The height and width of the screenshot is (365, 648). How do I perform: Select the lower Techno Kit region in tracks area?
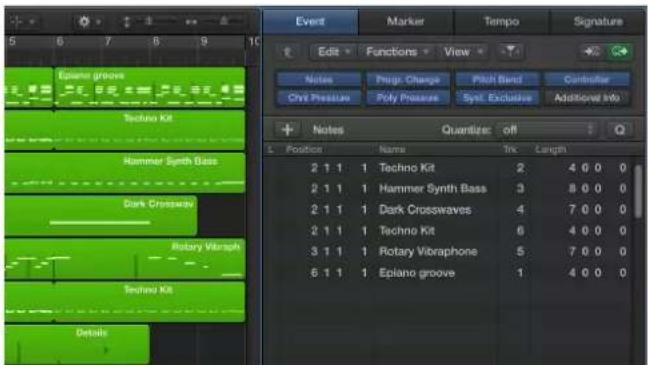click(125, 302)
